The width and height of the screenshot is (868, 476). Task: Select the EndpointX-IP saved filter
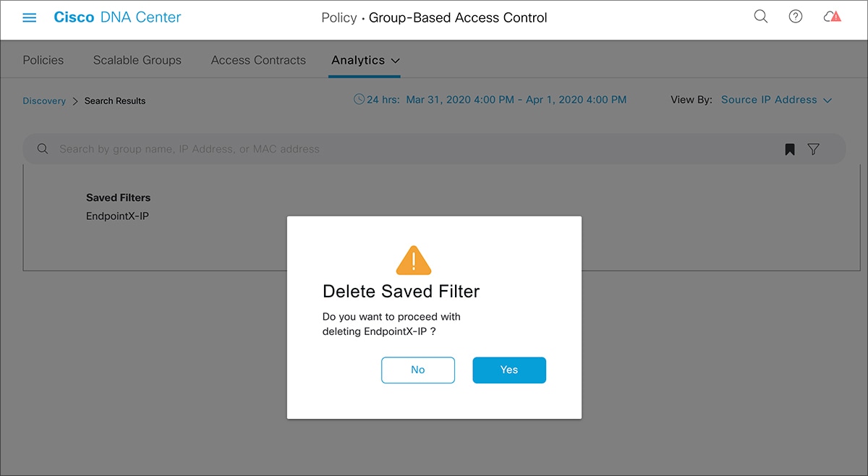coord(117,216)
